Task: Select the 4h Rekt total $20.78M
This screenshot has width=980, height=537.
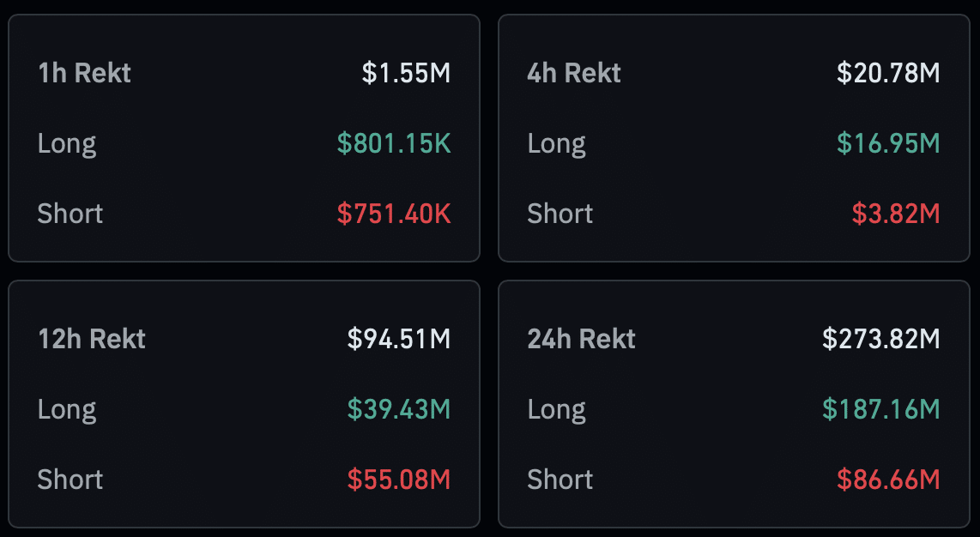Action: click(888, 73)
